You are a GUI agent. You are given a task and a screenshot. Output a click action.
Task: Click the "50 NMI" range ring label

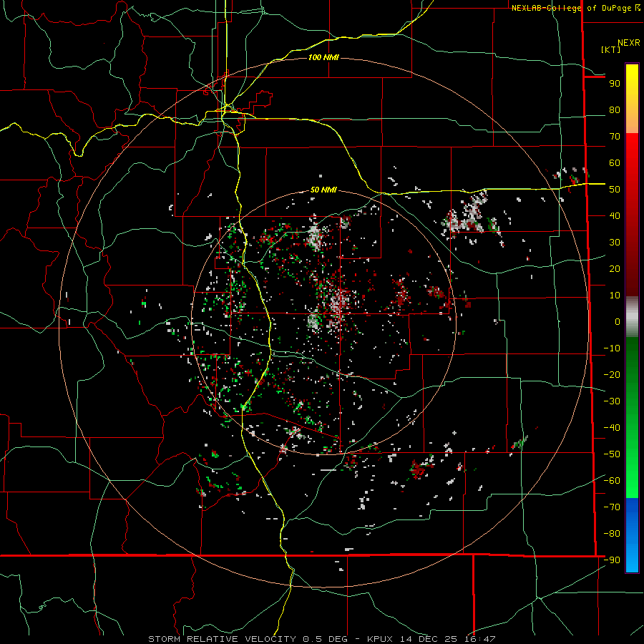323,190
